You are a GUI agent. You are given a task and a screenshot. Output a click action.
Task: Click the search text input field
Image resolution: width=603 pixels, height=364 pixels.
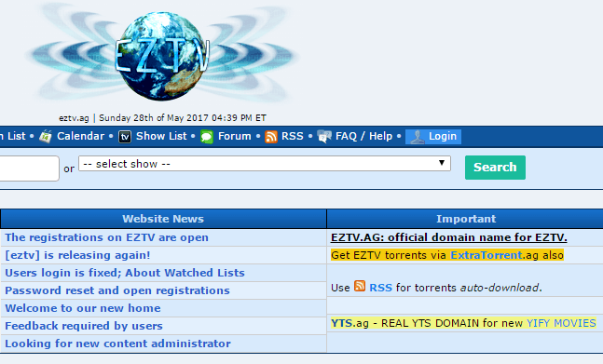pyautogui.click(x=29, y=169)
